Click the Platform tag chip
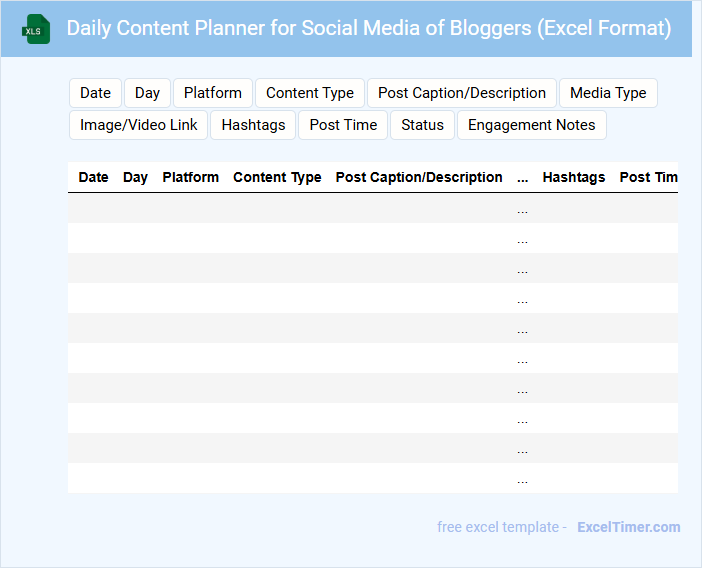This screenshot has height=568, width=702. tap(213, 93)
